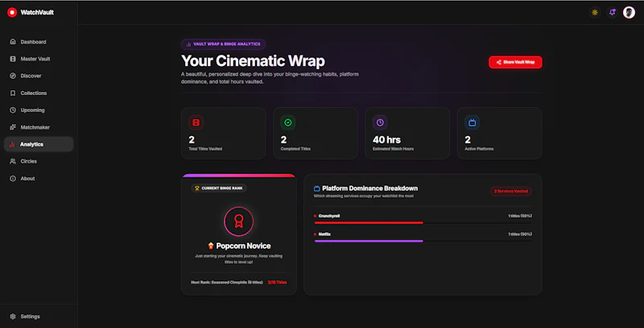Click the Next Rank: Seasoned Cinephile text

[x=227, y=282]
